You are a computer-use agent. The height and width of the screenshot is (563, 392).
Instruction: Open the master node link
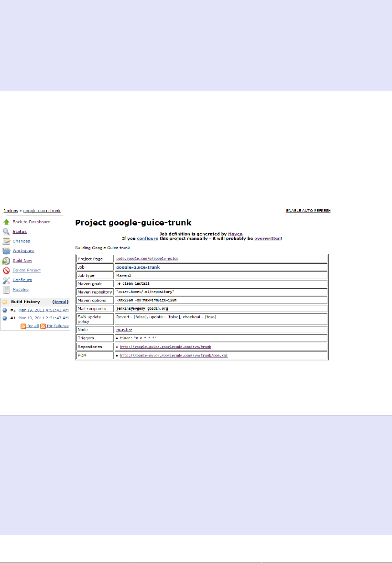click(x=124, y=330)
